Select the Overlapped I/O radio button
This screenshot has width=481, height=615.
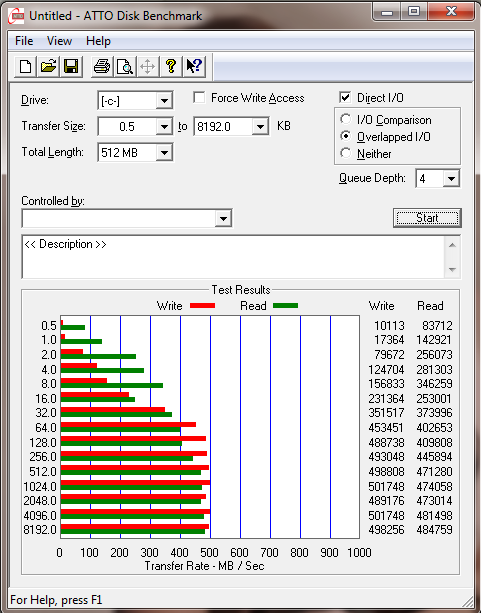tap(346, 136)
